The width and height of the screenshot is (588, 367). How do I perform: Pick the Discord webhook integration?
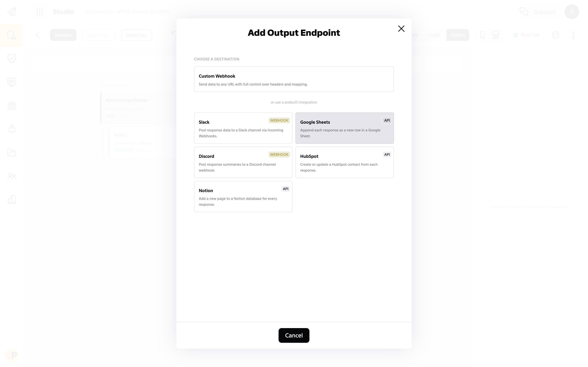(243, 162)
